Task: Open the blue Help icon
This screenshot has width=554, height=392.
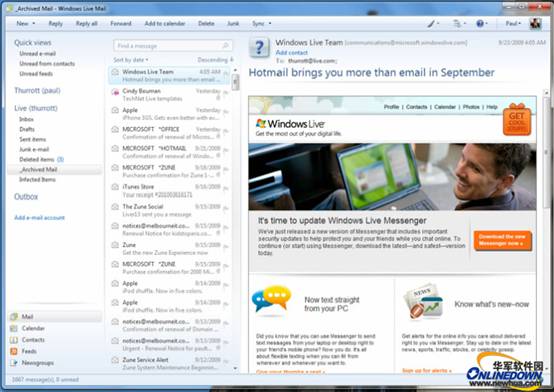Action: (482, 24)
